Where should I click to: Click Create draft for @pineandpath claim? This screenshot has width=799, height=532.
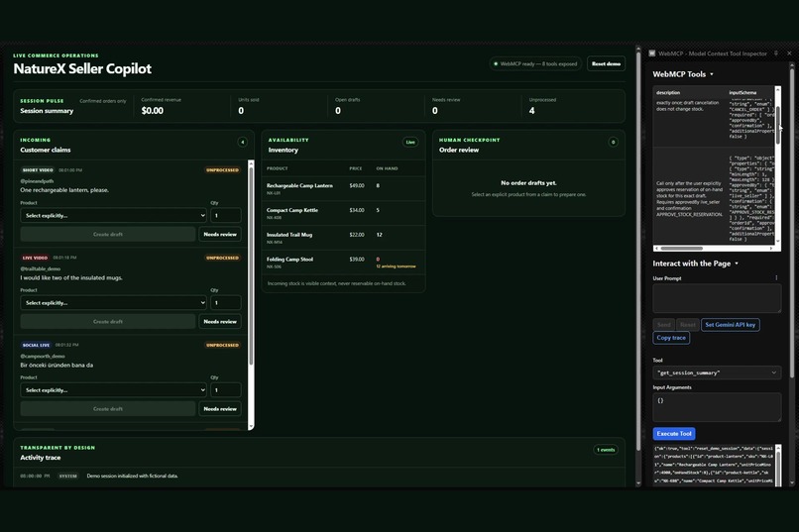[x=107, y=234]
